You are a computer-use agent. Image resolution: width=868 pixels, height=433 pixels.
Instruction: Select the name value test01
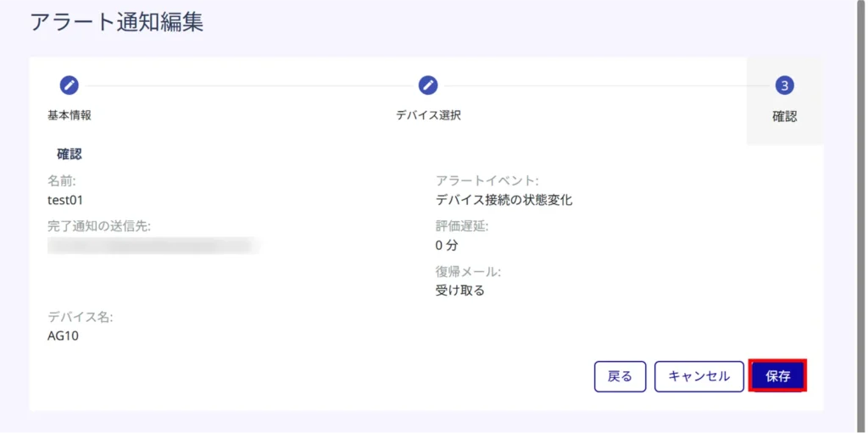(x=64, y=200)
